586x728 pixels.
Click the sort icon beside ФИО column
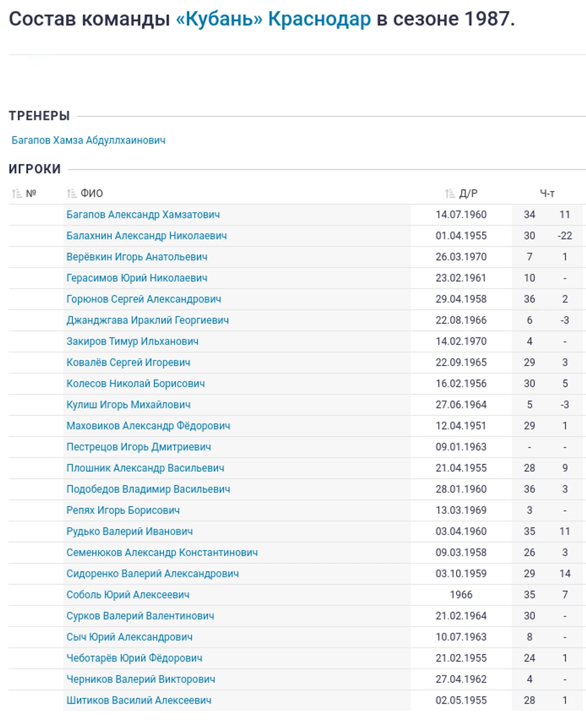pyautogui.click(x=71, y=194)
